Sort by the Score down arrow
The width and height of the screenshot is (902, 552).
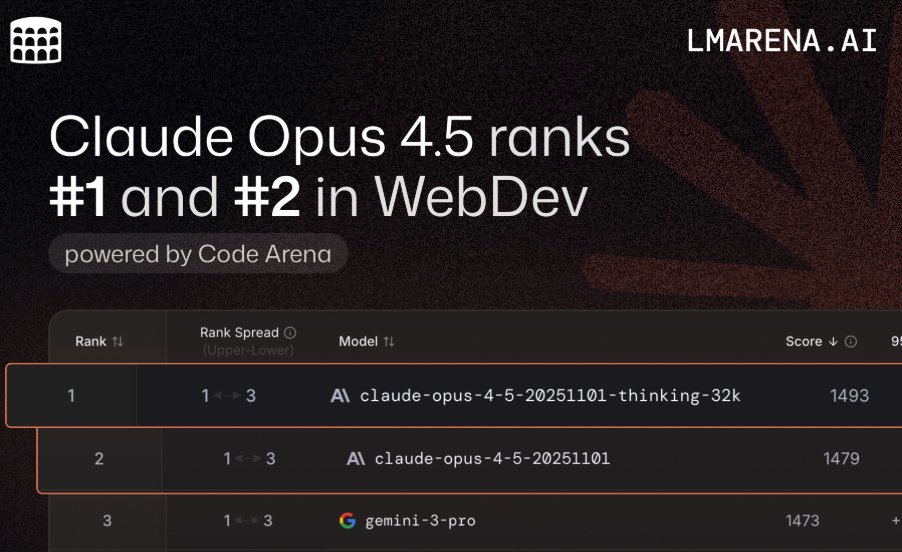[x=833, y=342]
